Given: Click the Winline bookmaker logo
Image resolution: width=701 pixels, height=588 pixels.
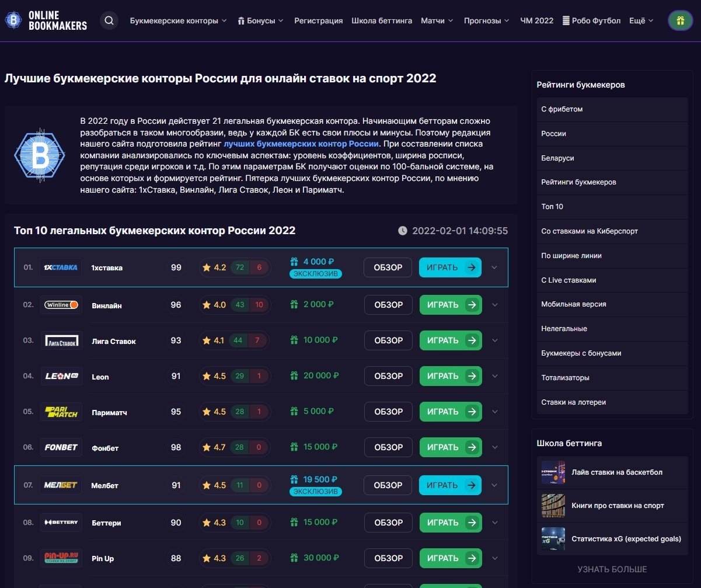Looking at the screenshot, I should 61,305.
